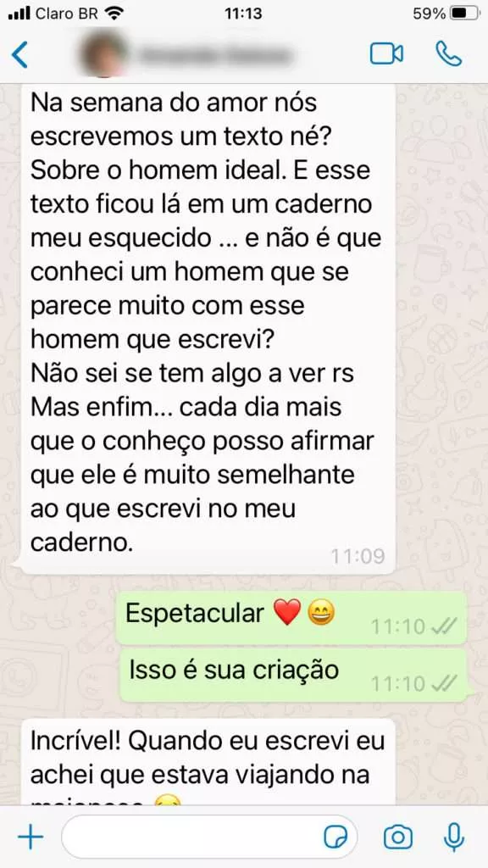The image size is (488, 868).
Task: Focus the message text input field
Action: pyautogui.click(x=210, y=837)
